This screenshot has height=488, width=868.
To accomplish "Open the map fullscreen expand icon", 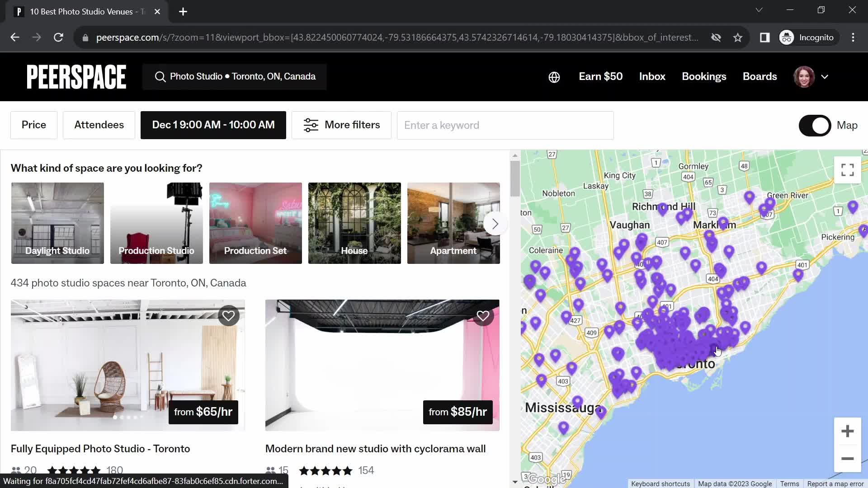I will tap(848, 169).
